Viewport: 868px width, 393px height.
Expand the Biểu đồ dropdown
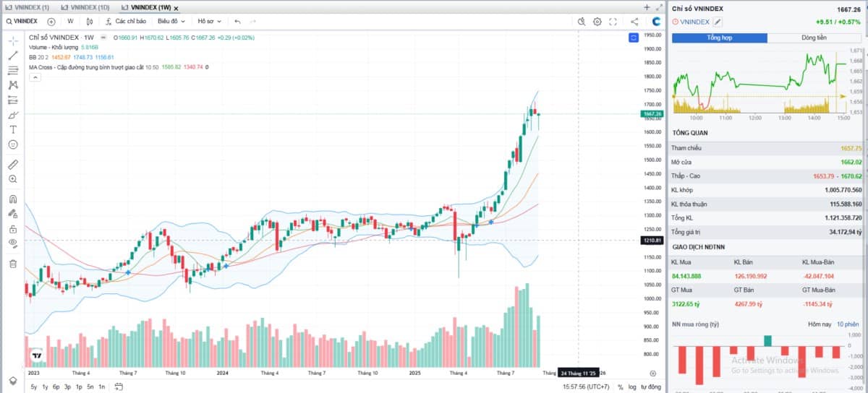[x=171, y=22]
